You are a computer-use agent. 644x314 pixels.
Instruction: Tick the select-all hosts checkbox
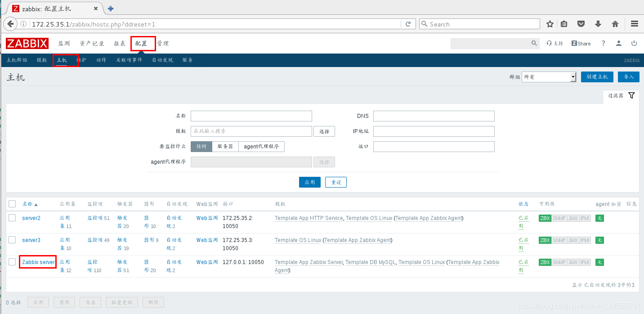(x=12, y=204)
